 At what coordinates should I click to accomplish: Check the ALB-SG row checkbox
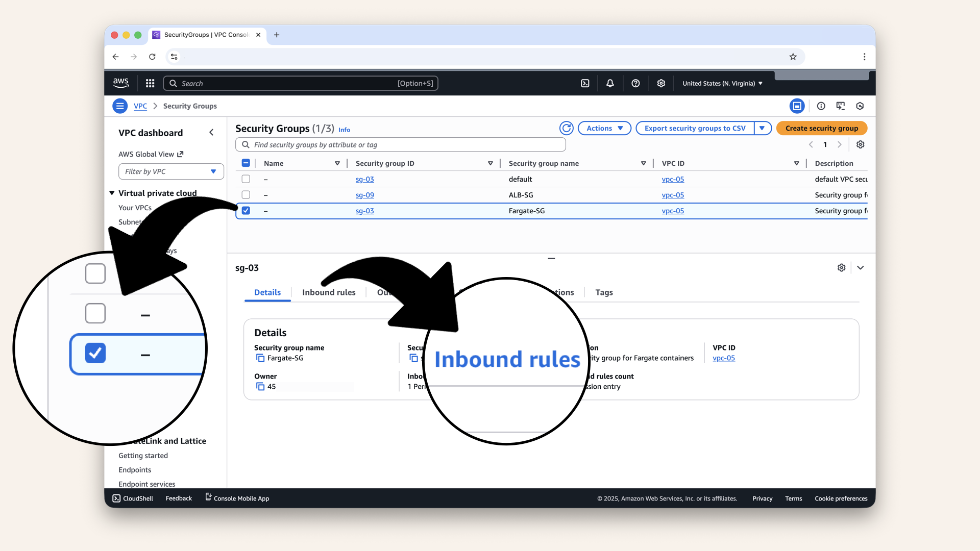pos(246,194)
